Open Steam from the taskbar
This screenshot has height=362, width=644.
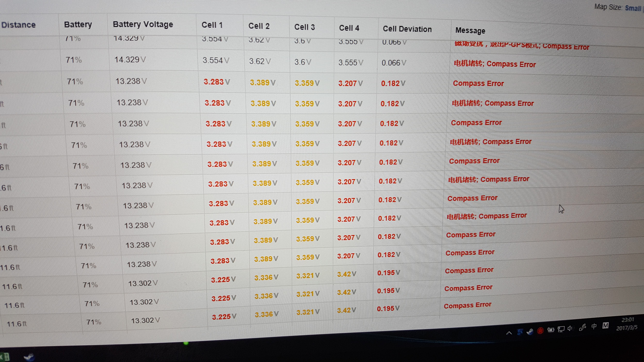(29, 357)
